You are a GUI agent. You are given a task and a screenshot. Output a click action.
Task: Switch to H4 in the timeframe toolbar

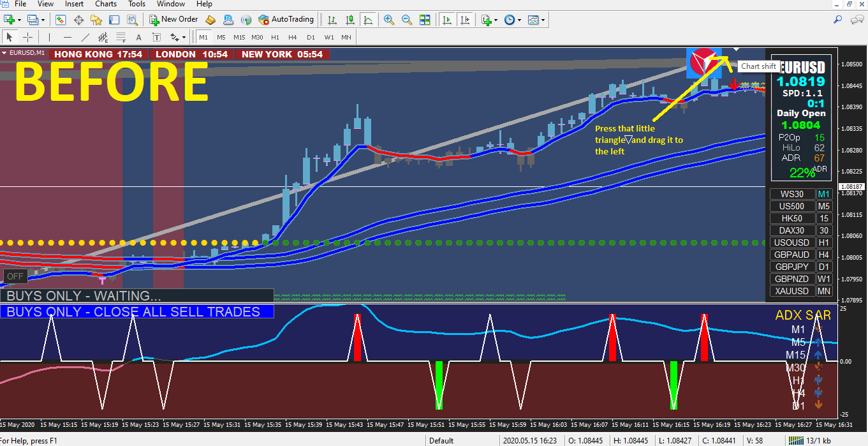293,37
